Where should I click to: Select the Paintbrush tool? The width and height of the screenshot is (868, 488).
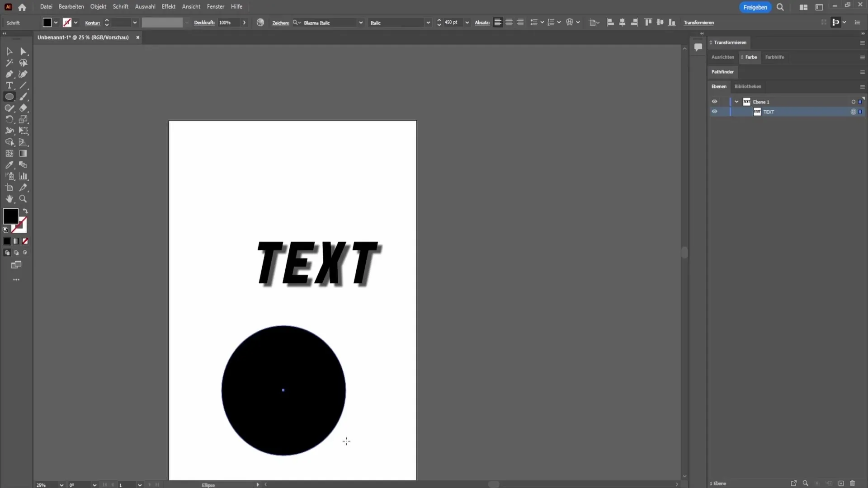[x=24, y=97]
